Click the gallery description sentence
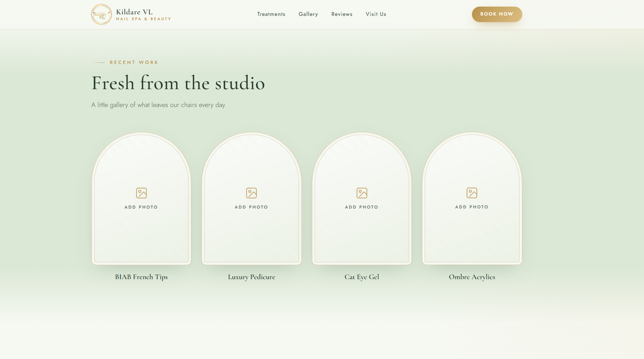644x359 pixels. coord(159,105)
